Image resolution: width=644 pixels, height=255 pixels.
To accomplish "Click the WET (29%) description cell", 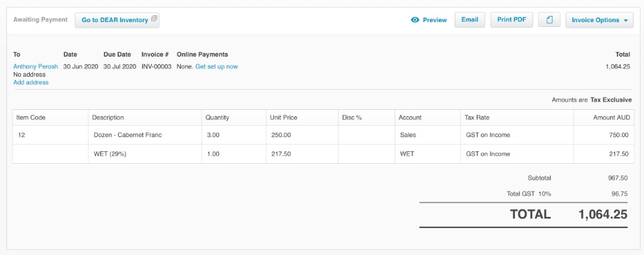I will coord(144,154).
